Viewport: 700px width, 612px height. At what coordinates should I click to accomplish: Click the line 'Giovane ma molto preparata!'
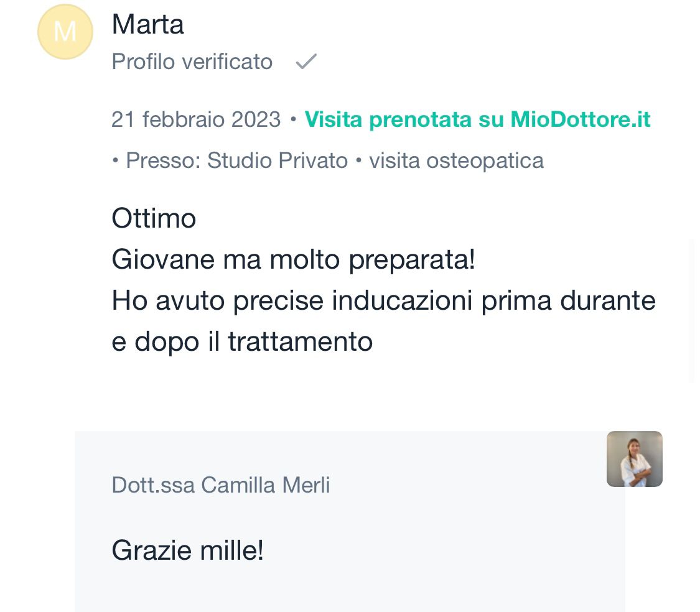click(x=293, y=260)
